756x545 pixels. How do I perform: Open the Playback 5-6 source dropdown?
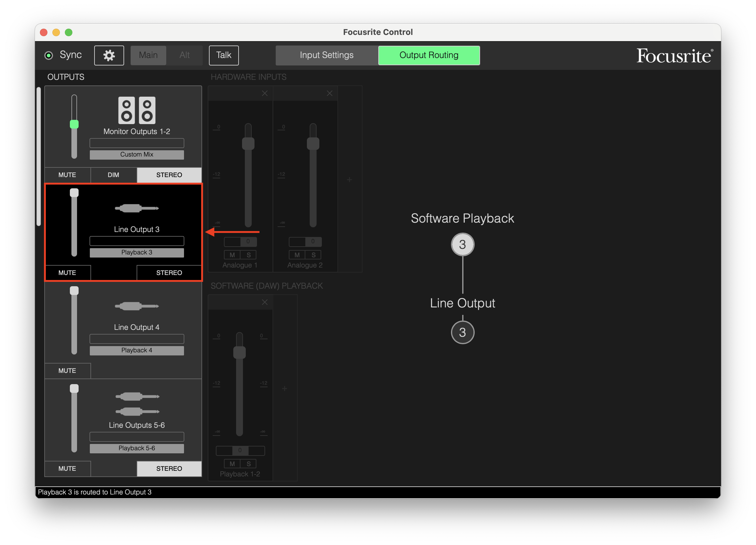click(137, 448)
